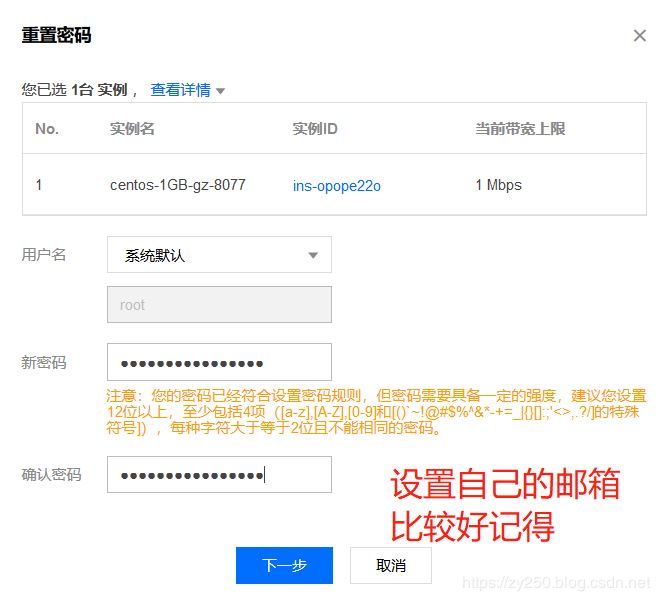660x601 pixels.
Task: Click the 实例ID column header
Action: click(315, 129)
